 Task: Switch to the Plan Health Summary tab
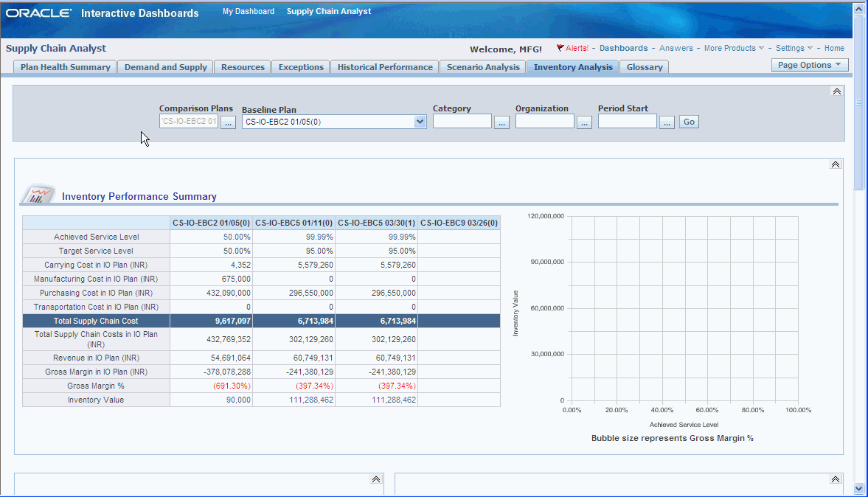click(x=65, y=67)
